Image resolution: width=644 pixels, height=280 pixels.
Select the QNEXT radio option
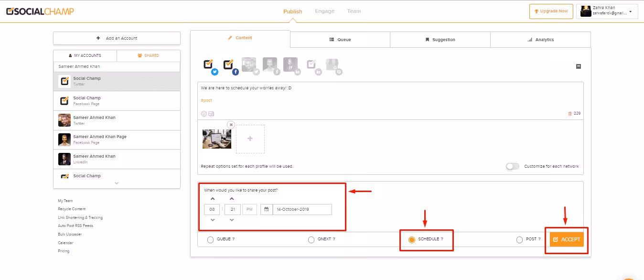point(311,240)
